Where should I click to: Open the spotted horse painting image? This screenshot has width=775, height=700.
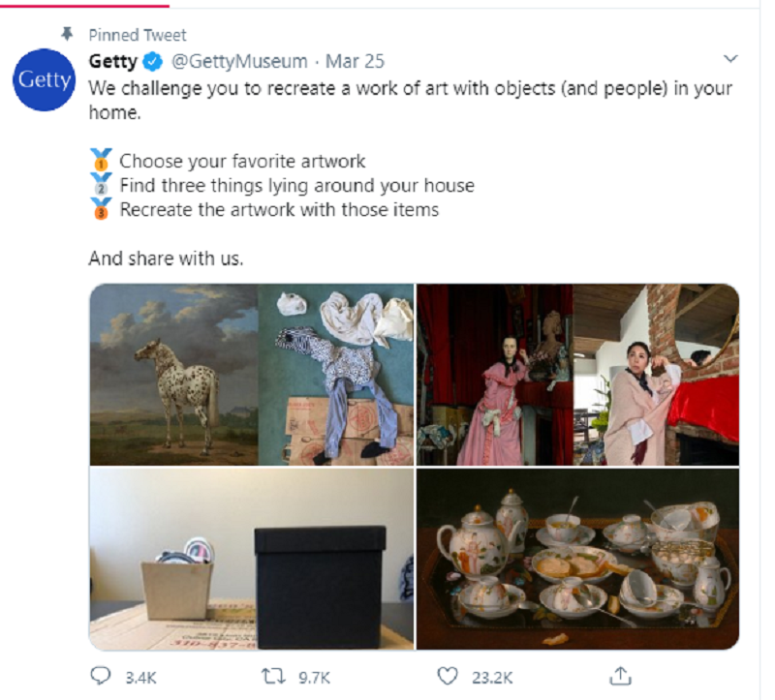(174, 375)
